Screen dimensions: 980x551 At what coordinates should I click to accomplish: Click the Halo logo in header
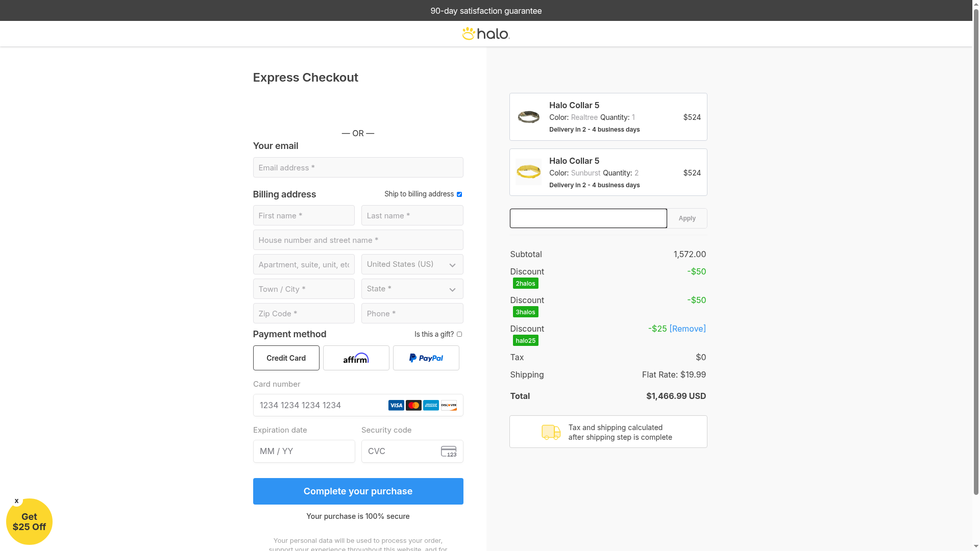click(485, 34)
